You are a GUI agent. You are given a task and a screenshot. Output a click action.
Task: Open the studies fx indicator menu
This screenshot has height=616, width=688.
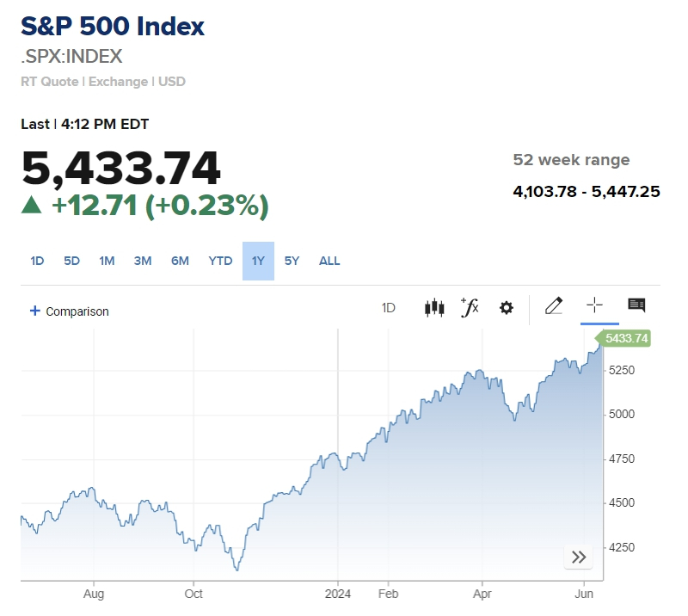470,307
